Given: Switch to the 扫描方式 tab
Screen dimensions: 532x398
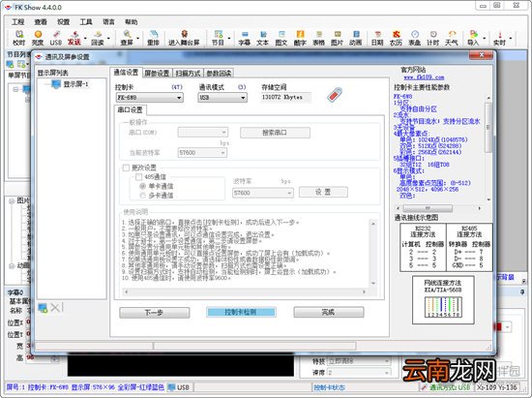Looking at the screenshot, I should pyautogui.click(x=188, y=73).
